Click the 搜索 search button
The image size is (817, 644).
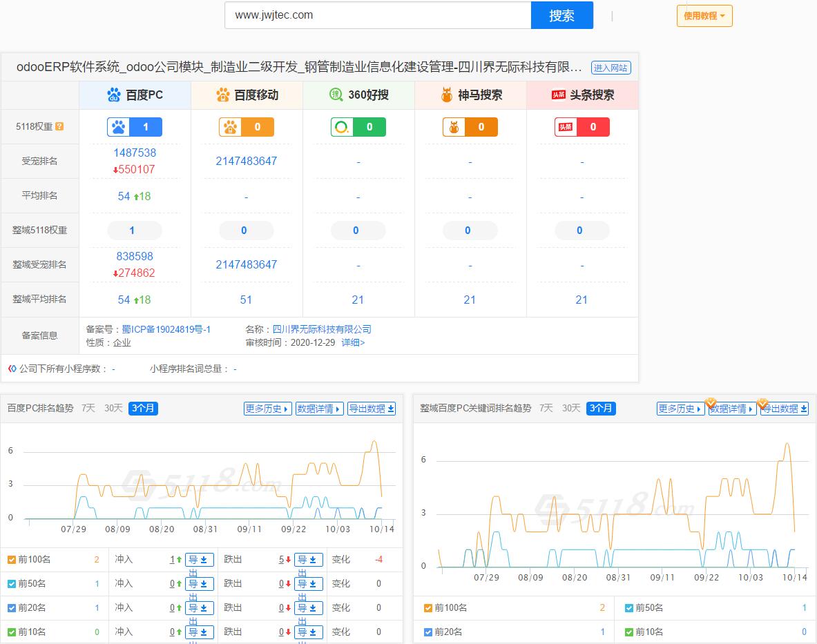[x=561, y=15]
